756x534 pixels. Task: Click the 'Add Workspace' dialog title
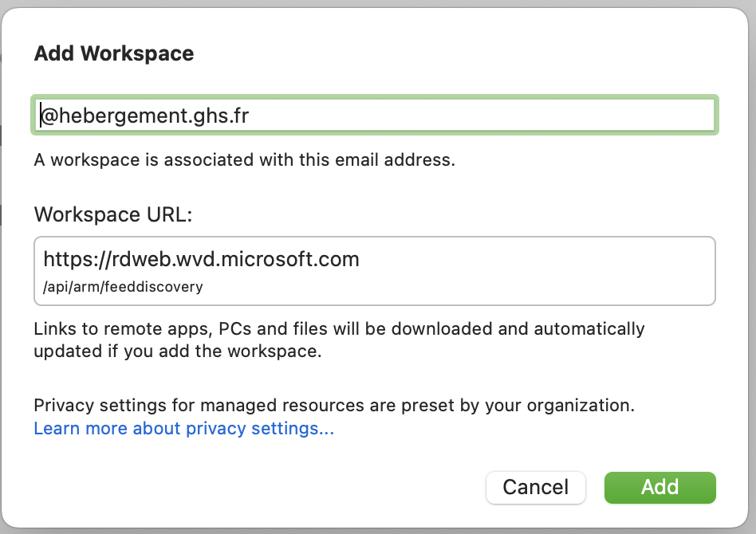click(x=114, y=53)
